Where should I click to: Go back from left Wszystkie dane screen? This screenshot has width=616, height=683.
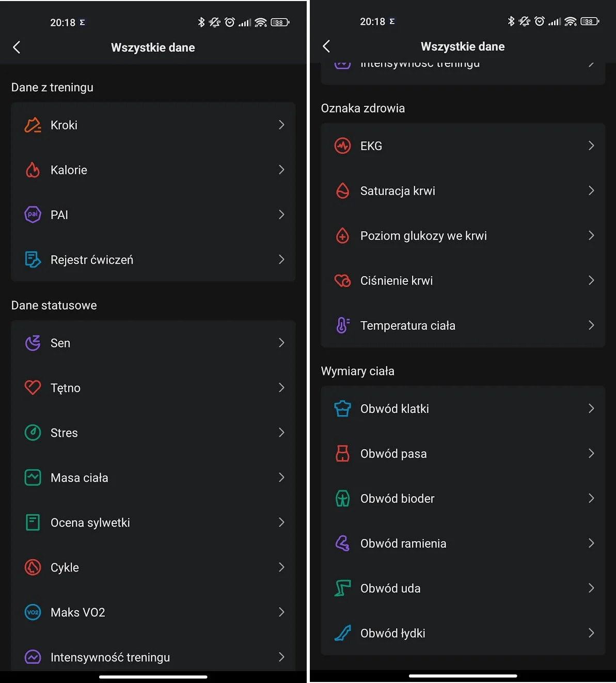click(x=17, y=47)
